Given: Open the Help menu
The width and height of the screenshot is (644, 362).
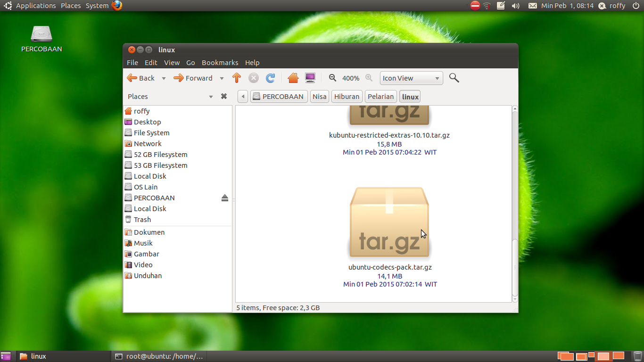Looking at the screenshot, I should pos(252,63).
